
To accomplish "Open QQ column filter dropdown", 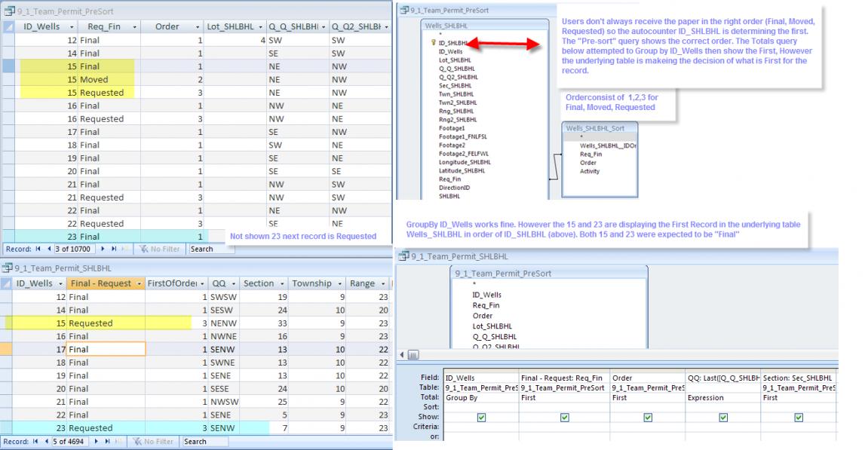I will tap(234, 283).
